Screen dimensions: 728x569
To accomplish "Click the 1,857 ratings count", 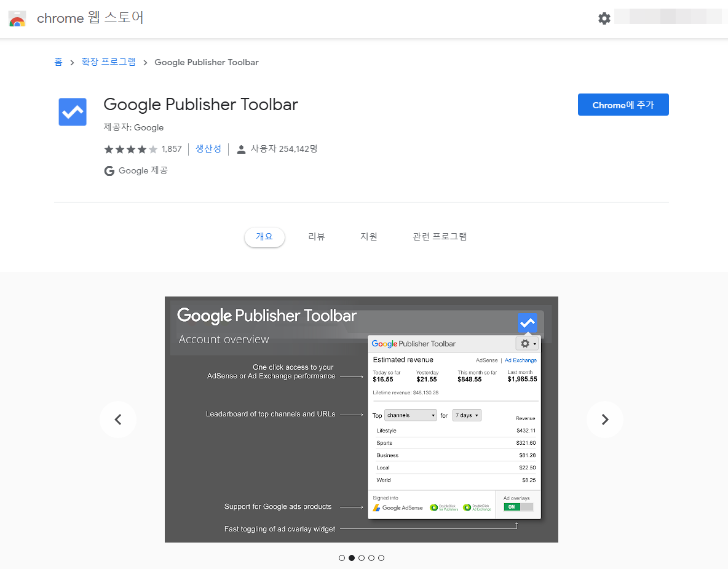I will 172,149.
